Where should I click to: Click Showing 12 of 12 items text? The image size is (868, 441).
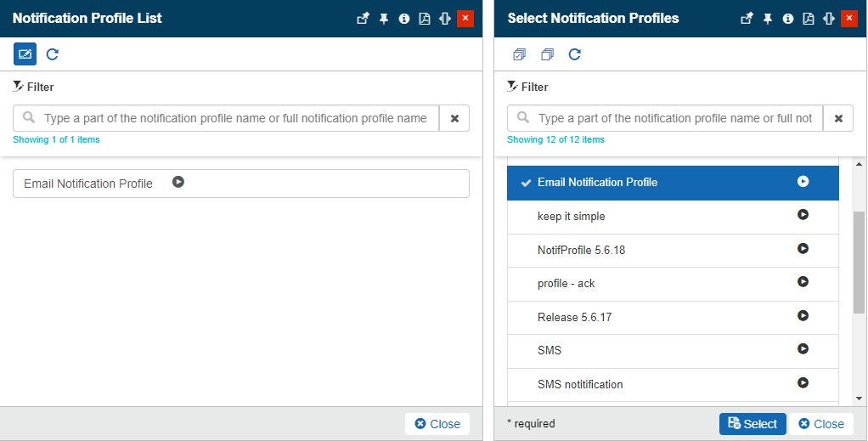click(555, 139)
